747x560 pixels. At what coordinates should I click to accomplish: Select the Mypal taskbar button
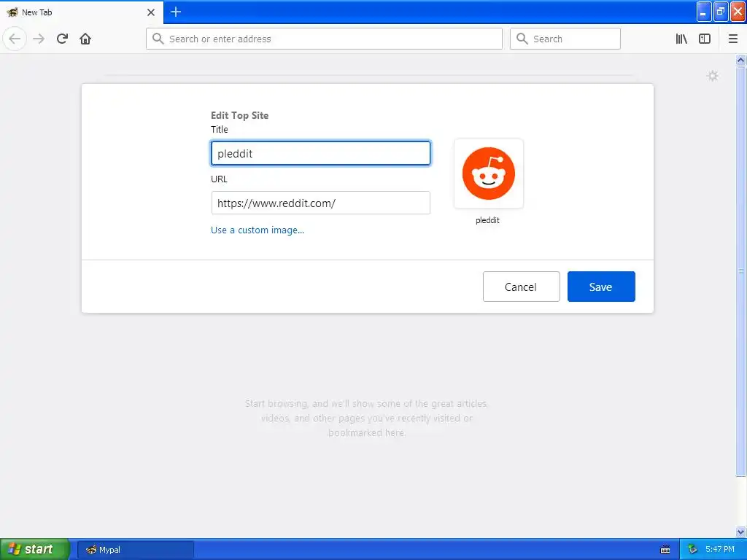tap(135, 550)
